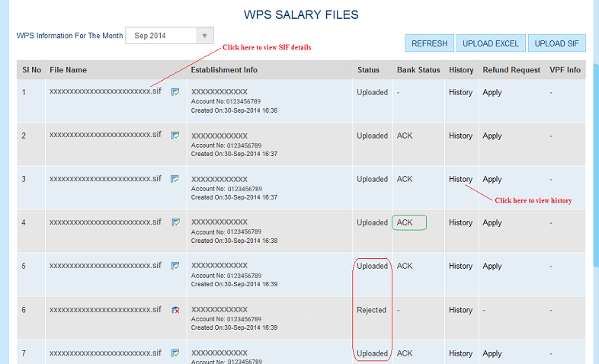Click the UPLOAD EXCEL button
Viewport: 599px width, 364px height.
(x=490, y=43)
